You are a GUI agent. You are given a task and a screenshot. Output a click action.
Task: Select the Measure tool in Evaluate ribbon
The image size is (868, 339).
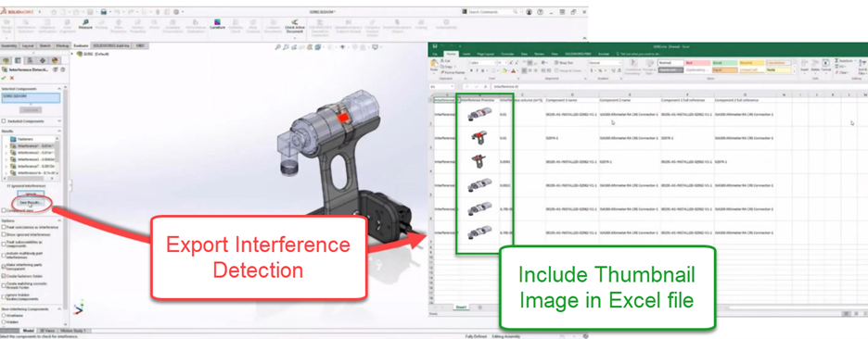tap(85, 25)
